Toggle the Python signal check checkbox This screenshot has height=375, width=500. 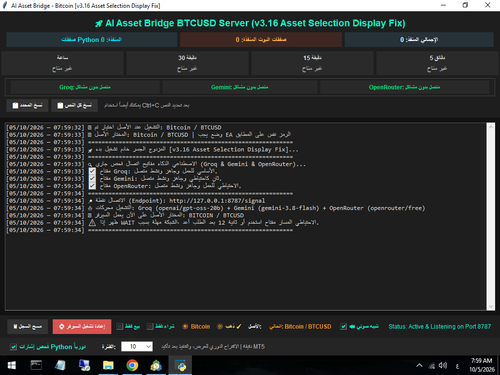(x=13, y=347)
